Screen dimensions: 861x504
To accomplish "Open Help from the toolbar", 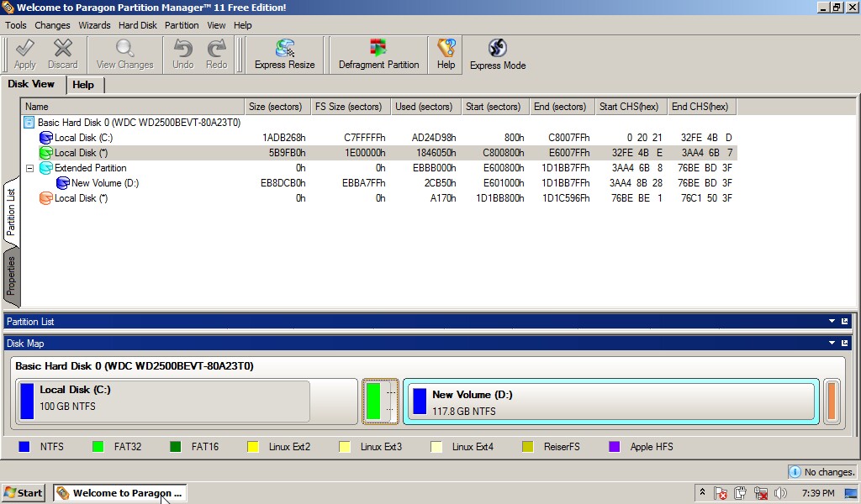I will coord(446,55).
